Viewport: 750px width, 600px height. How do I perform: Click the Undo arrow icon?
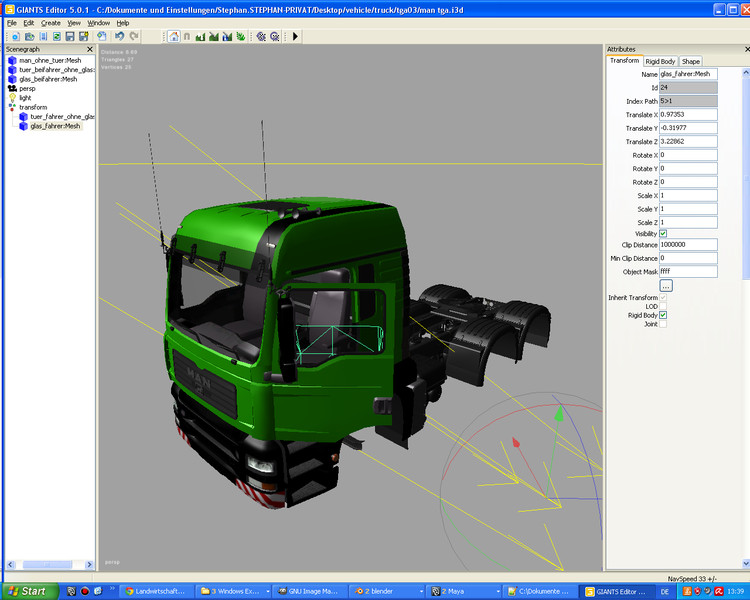[120, 36]
